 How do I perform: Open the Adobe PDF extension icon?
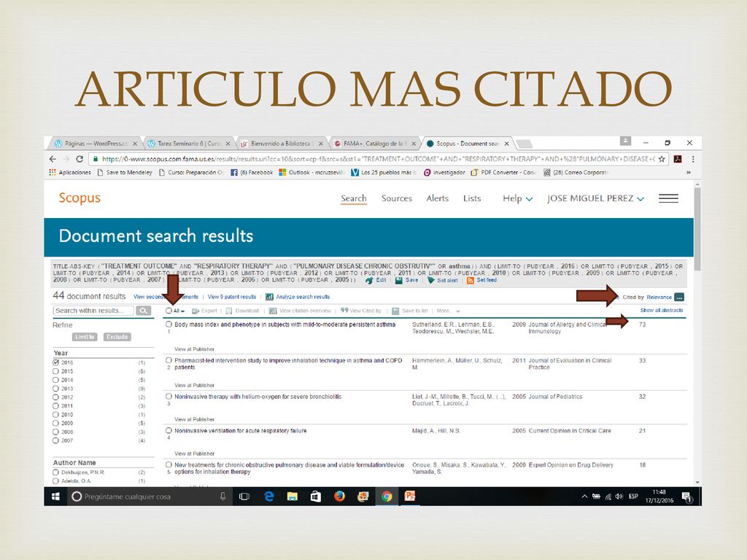pyautogui.click(x=678, y=159)
